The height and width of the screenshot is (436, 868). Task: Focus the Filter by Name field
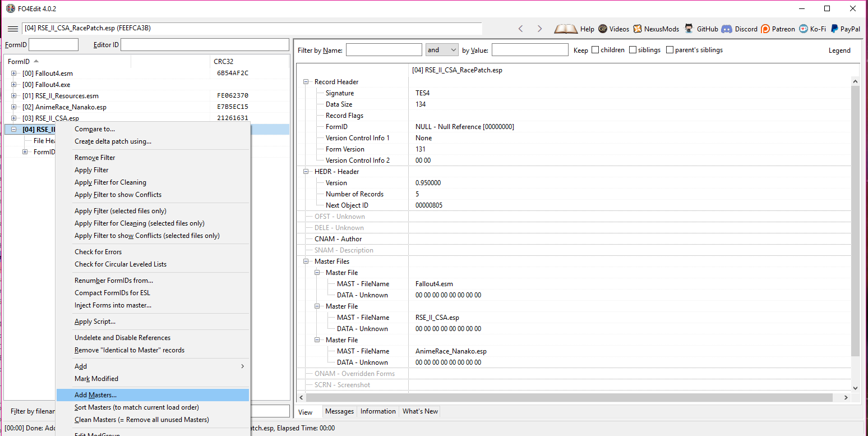pyautogui.click(x=384, y=50)
